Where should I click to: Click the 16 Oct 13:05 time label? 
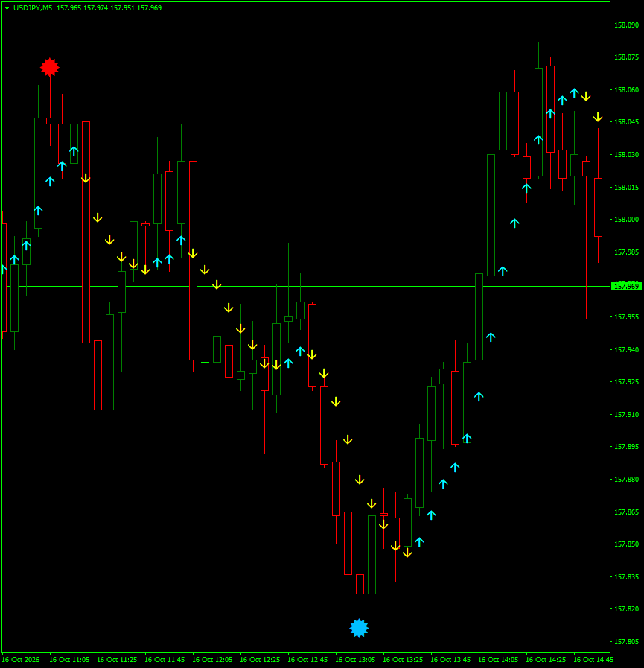point(356,660)
